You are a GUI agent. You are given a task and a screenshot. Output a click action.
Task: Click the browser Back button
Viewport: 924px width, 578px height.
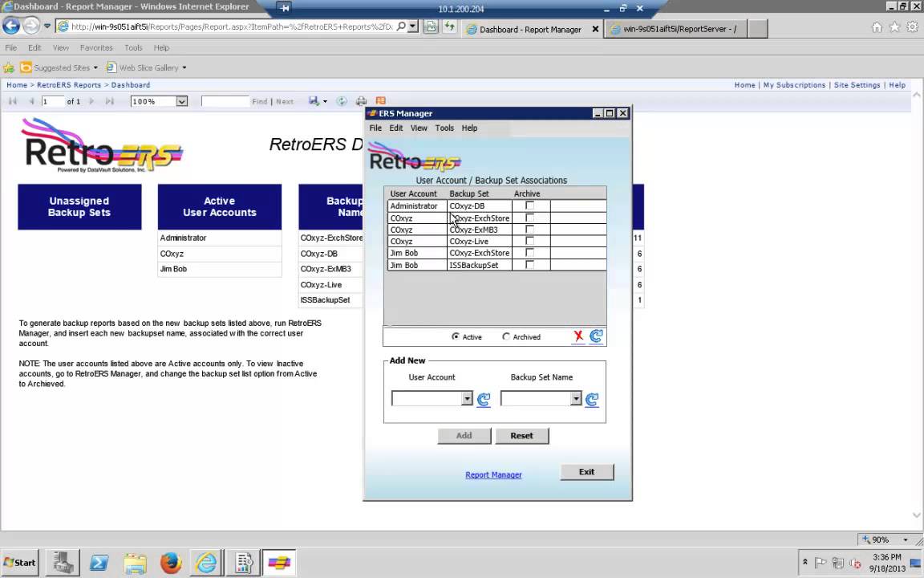click(11, 26)
